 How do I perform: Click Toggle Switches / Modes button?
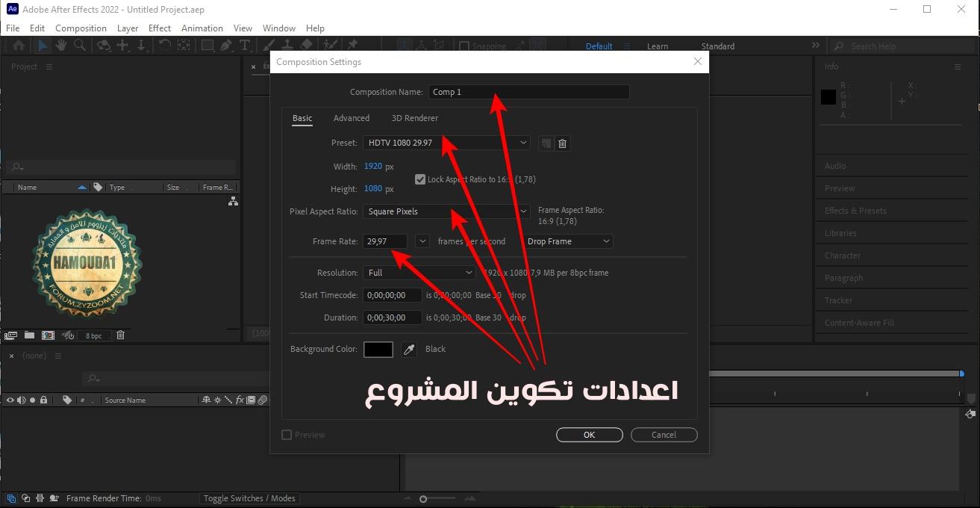pos(249,498)
